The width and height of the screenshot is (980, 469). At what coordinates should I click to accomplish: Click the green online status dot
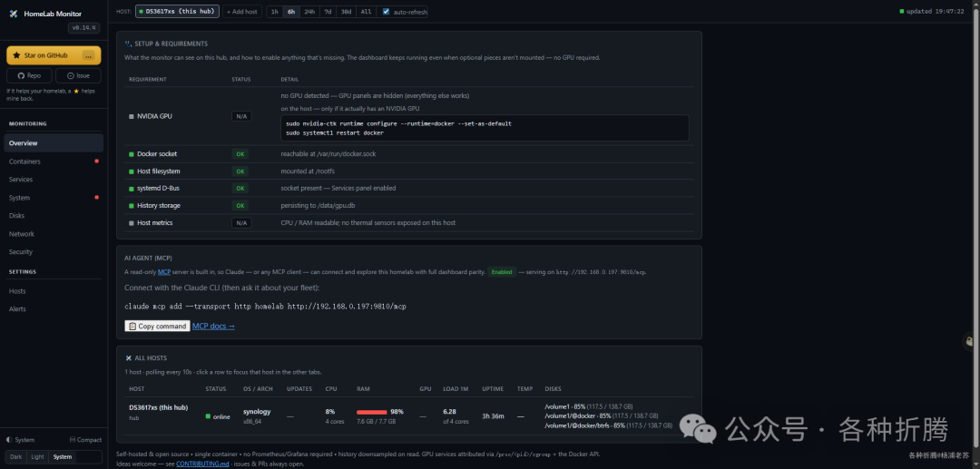208,416
